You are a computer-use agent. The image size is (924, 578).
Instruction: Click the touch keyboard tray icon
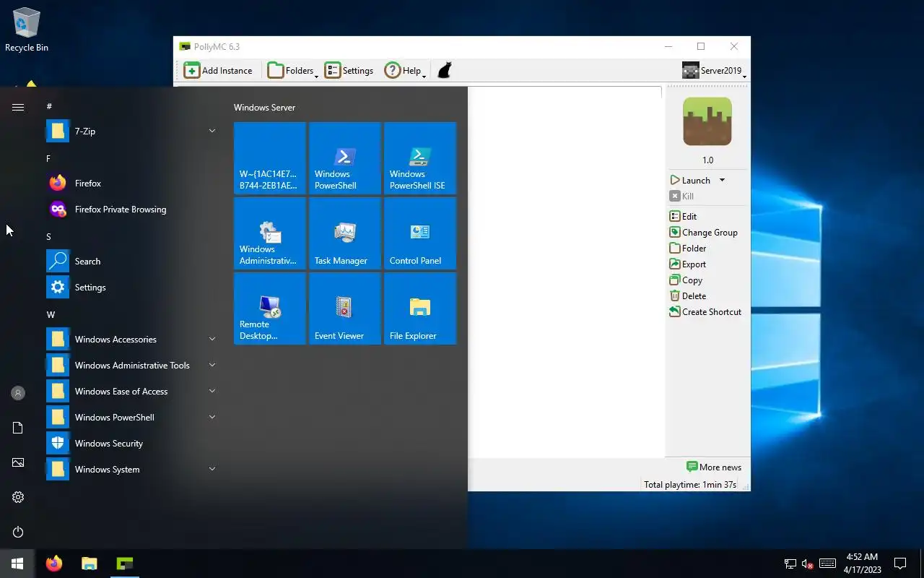pos(828,564)
